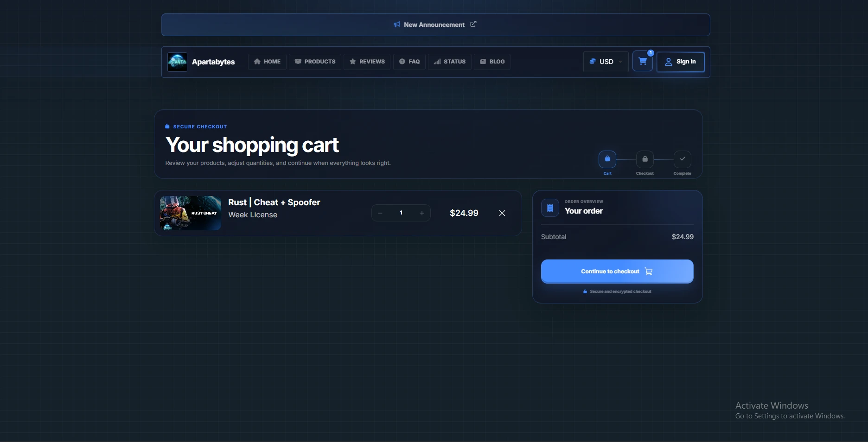Click the Apartabytes logo image
This screenshot has width=868, height=442.
pyautogui.click(x=177, y=62)
